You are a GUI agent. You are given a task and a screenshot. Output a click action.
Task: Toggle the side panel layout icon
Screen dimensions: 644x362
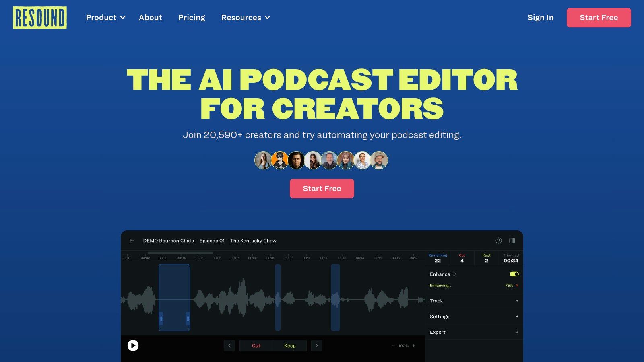pyautogui.click(x=512, y=241)
